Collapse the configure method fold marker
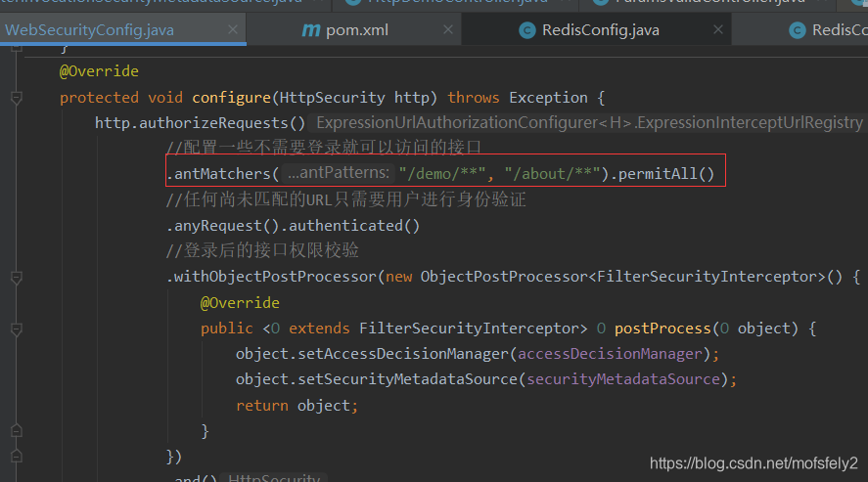868x482 pixels. (x=16, y=98)
